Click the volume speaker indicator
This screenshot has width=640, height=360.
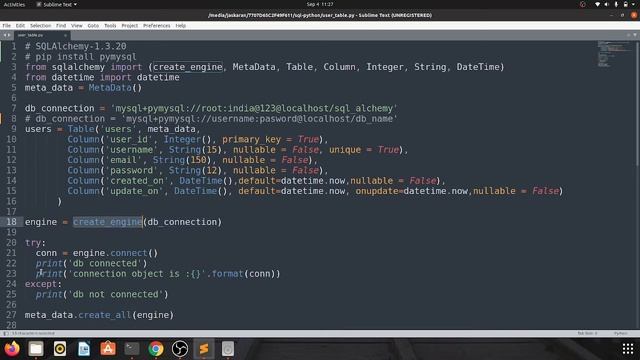coord(607,4)
